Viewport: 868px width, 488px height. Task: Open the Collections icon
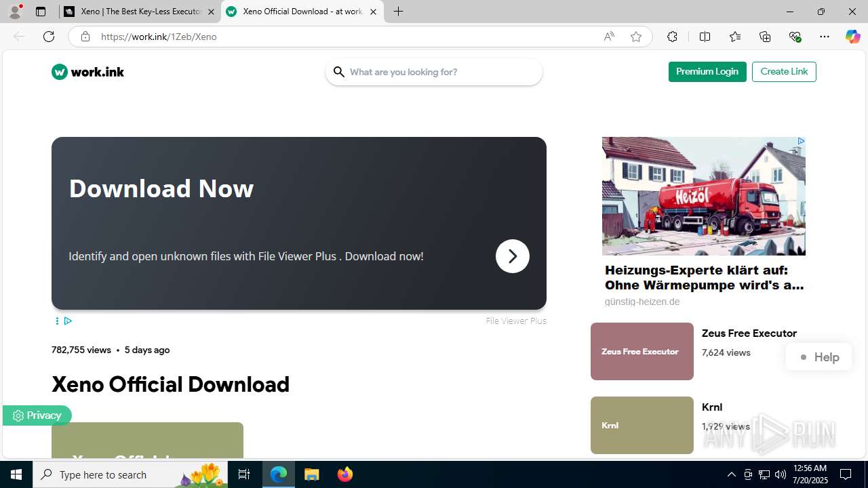[x=765, y=37]
